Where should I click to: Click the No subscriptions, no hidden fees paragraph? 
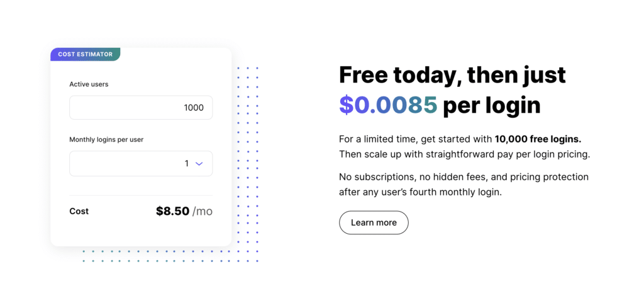coord(464,185)
